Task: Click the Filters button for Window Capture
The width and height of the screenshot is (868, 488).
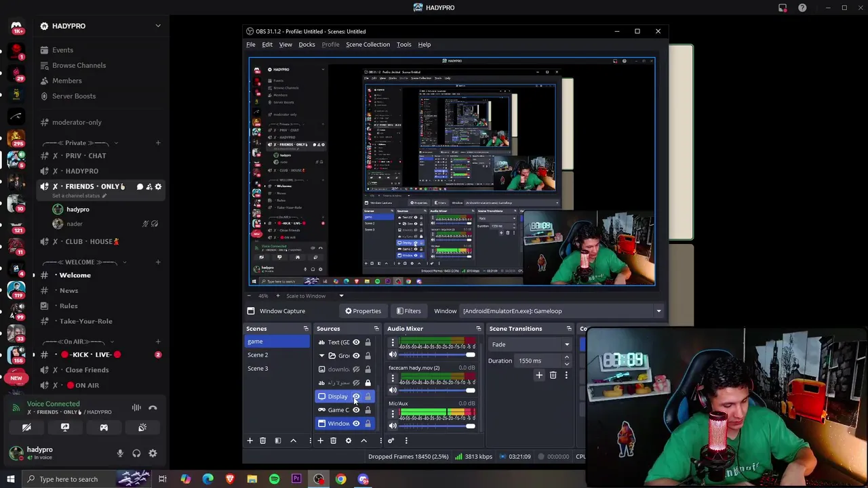Action: (x=408, y=311)
